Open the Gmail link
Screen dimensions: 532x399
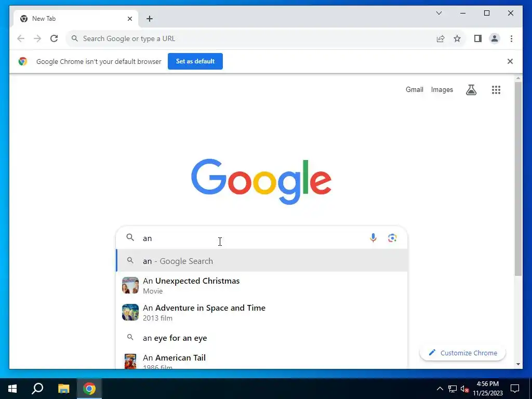(x=414, y=89)
